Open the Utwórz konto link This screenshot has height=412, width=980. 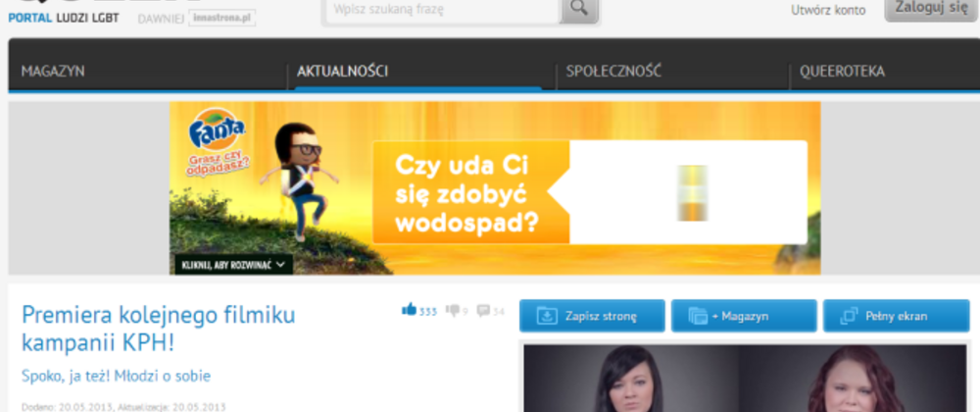tap(828, 10)
